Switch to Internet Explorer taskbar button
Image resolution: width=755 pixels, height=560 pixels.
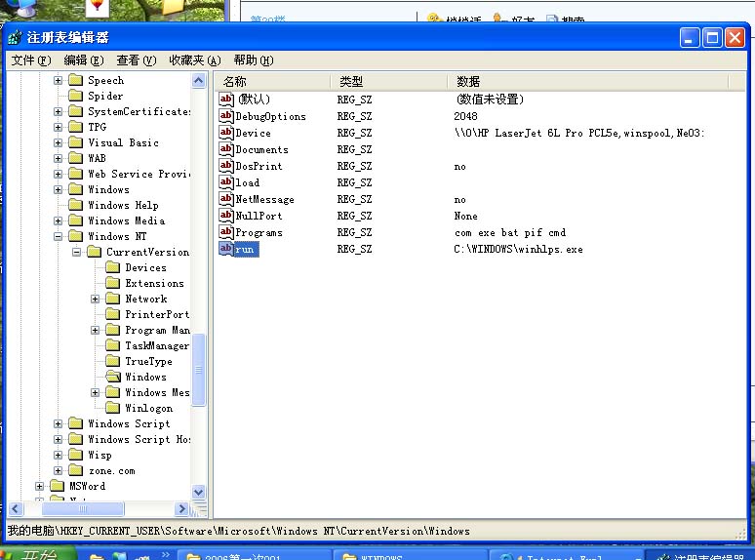pos(566,555)
